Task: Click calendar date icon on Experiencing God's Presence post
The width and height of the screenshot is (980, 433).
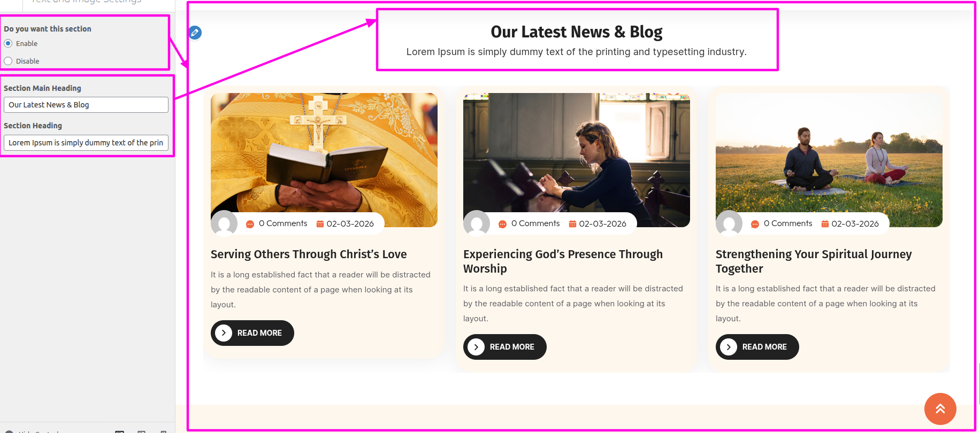Action: (x=572, y=224)
